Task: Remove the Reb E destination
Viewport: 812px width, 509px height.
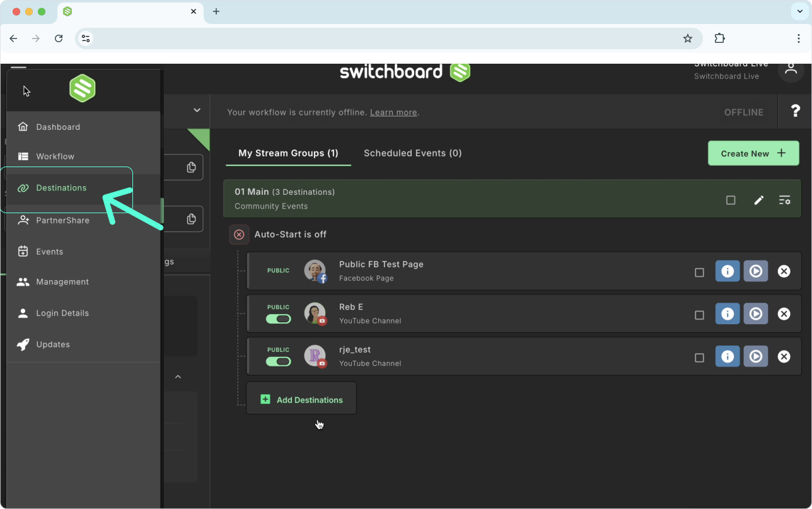Action: pos(784,313)
